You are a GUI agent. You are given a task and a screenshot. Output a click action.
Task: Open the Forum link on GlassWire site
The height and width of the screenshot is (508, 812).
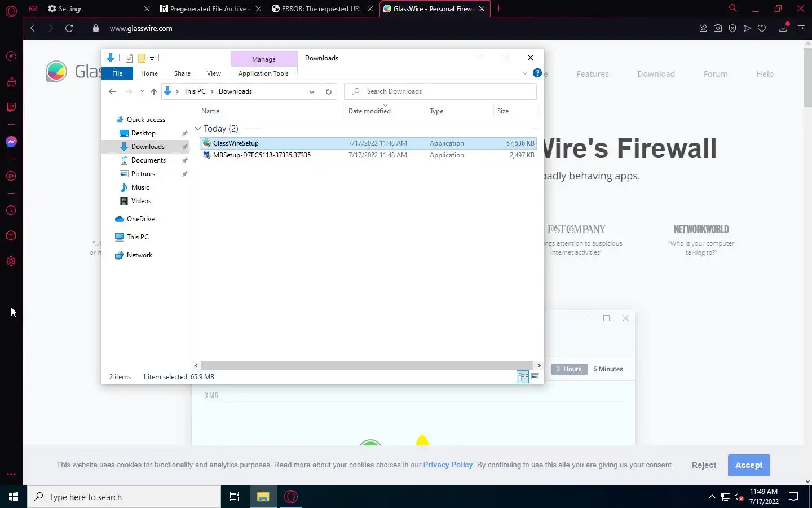click(x=716, y=74)
